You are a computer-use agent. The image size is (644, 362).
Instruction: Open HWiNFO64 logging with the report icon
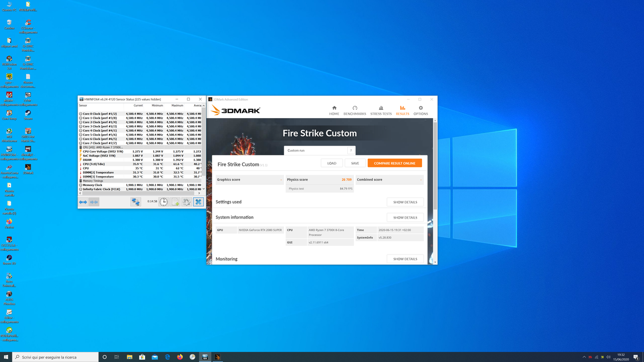pyautogui.click(x=175, y=202)
